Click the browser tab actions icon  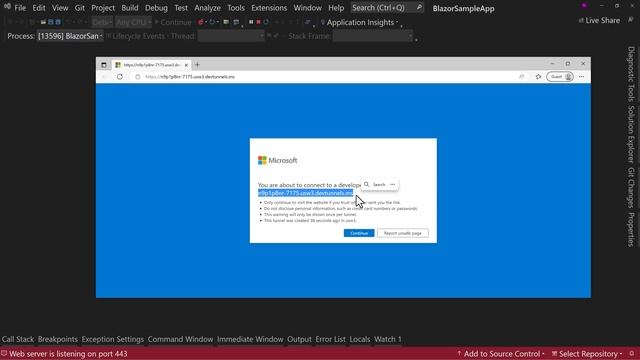click(x=104, y=65)
